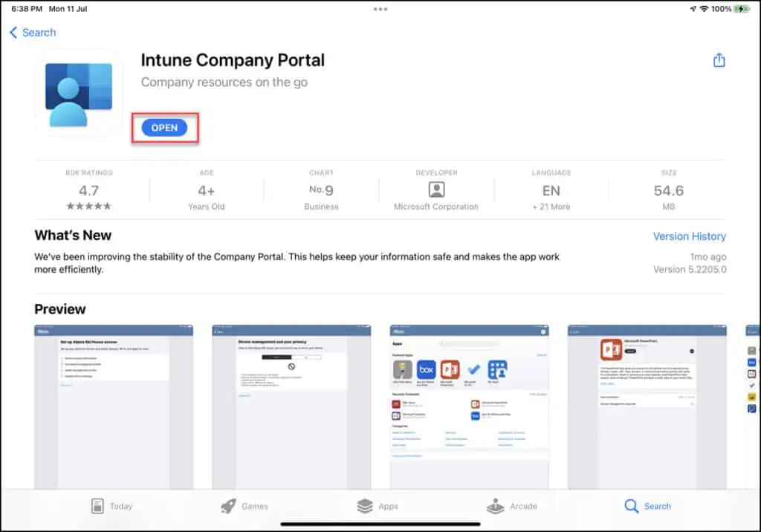The width and height of the screenshot is (761, 532).
Task: Open Version History
Action: click(x=689, y=236)
